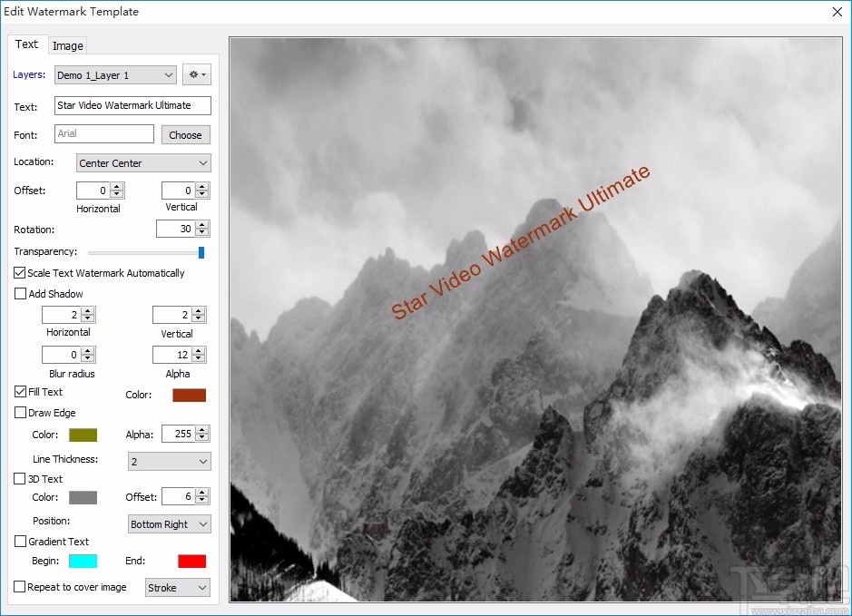Viewport: 852px width, 616px height.
Task: Click the cyan gradient Begin color swatch
Action: point(83,561)
